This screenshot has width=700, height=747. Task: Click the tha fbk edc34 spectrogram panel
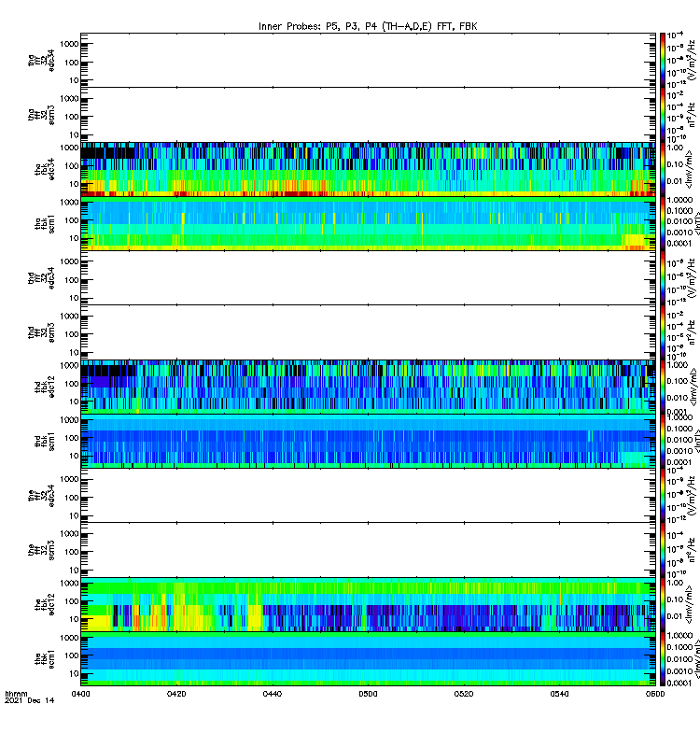[368, 169]
